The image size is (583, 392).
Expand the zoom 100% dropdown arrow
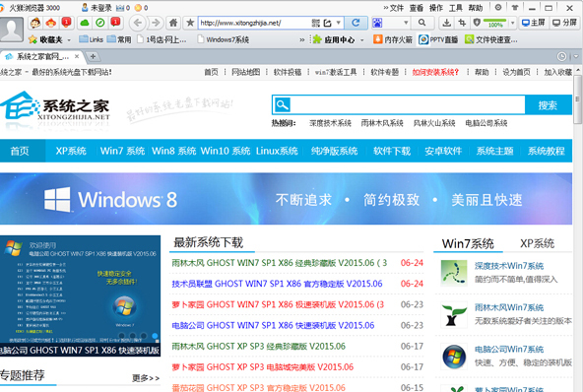tap(513, 23)
